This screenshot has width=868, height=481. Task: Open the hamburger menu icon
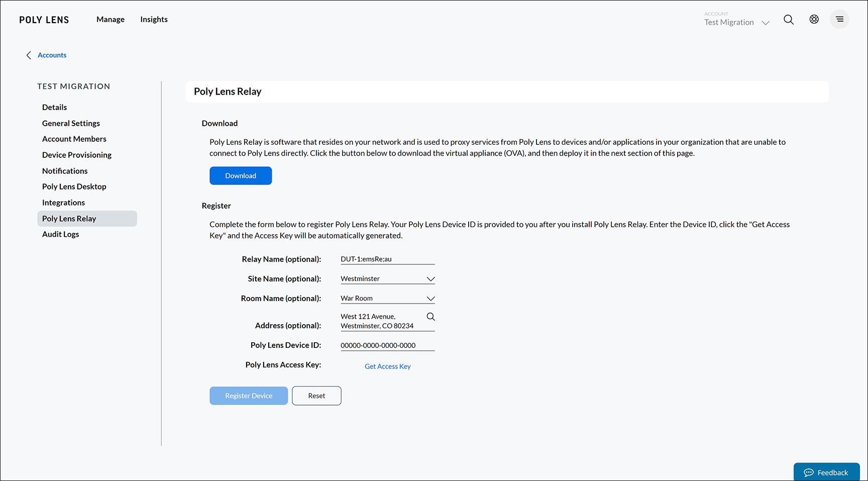(839, 19)
